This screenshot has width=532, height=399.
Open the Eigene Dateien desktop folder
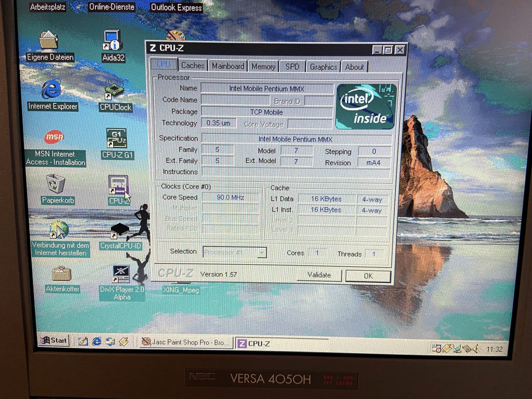[x=49, y=46]
